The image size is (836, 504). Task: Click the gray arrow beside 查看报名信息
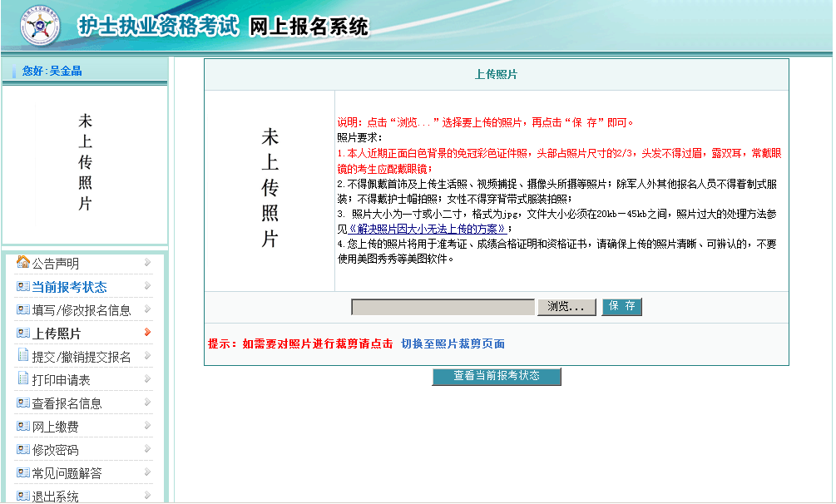click(x=147, y=403)
